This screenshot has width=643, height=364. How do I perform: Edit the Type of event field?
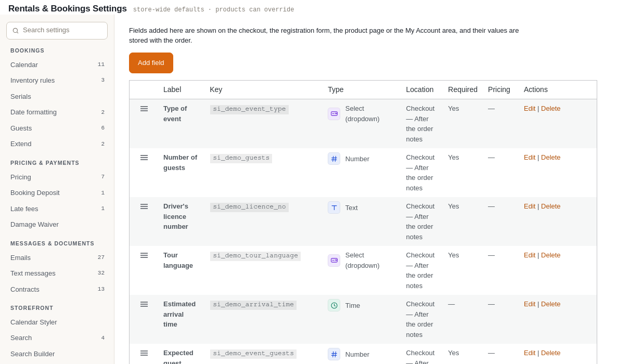click(x=530, y=109)
